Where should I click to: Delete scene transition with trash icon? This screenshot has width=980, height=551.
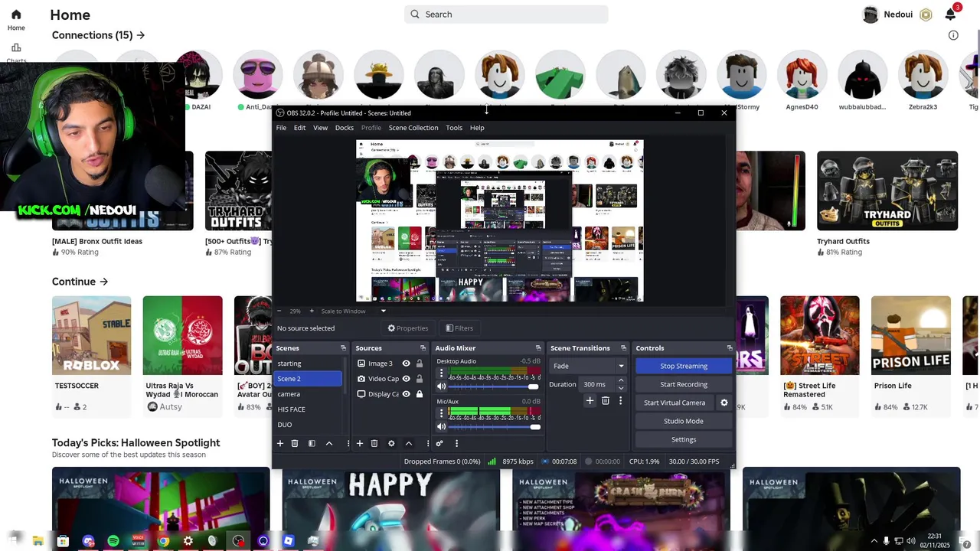[606, 400]
